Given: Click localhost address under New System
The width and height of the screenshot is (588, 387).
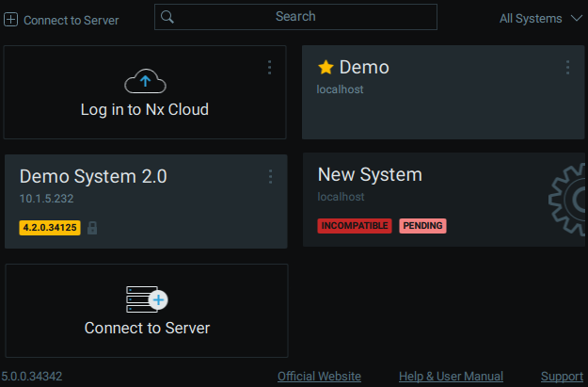Looking at the screenshot, I should click(x=341, y=197).
